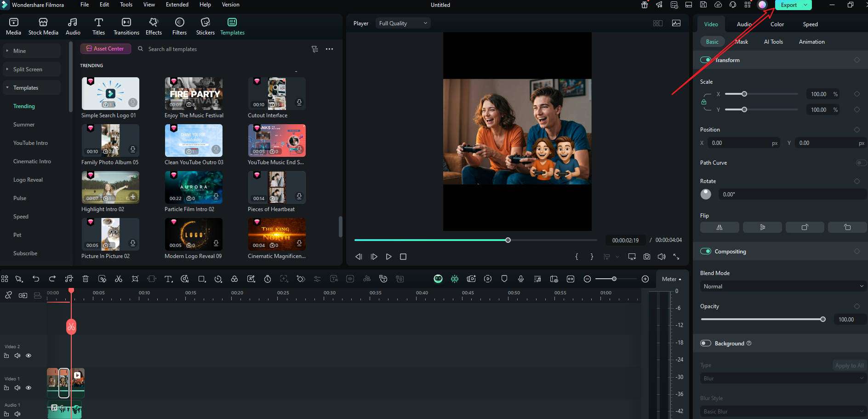
Task: Open the Filters panel
Action: click(x=179, y=27)
